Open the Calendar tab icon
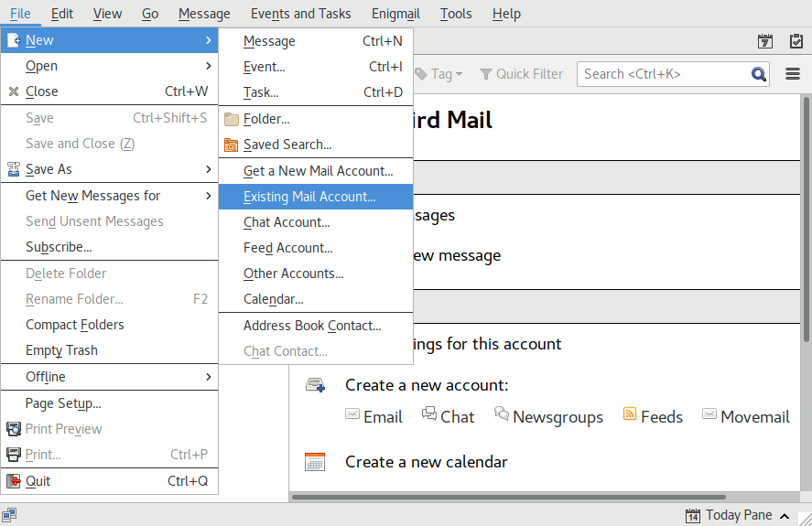812x526 pixels. 765,41
